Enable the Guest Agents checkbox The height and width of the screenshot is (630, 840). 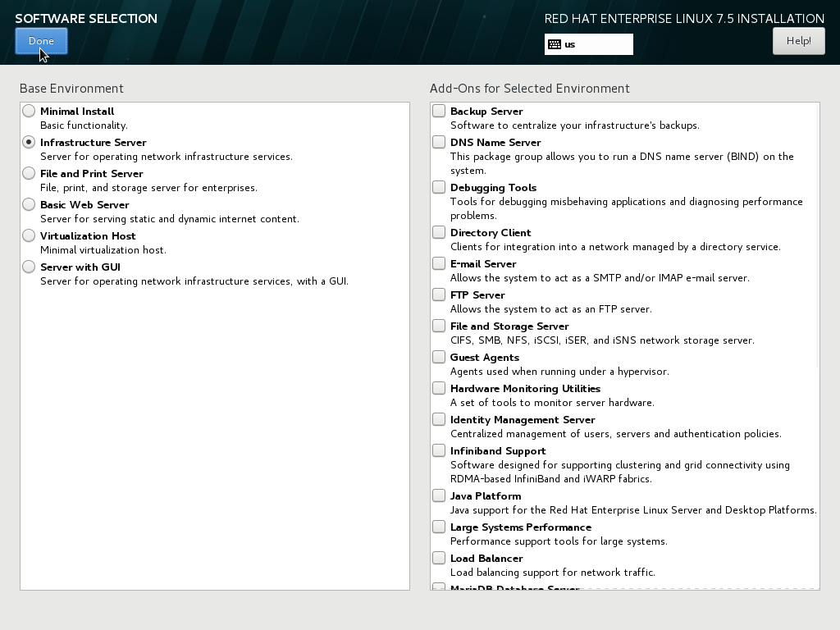coord(439,357)
